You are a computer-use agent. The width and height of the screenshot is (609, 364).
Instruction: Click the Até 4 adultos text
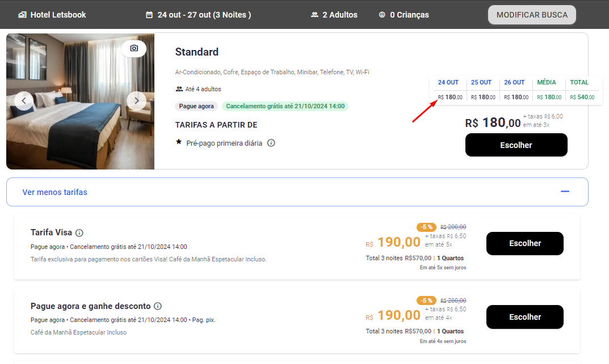coord(203,89)
